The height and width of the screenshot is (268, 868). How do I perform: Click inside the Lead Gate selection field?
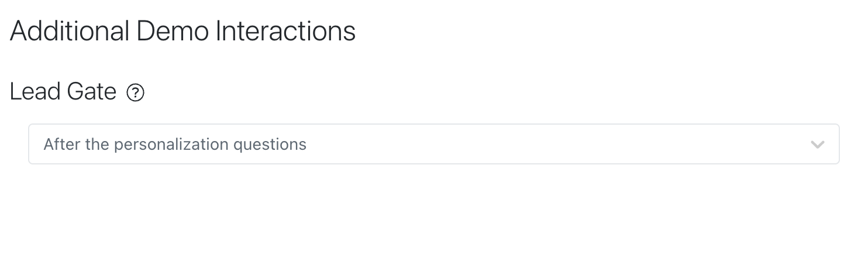pos(434,144)
